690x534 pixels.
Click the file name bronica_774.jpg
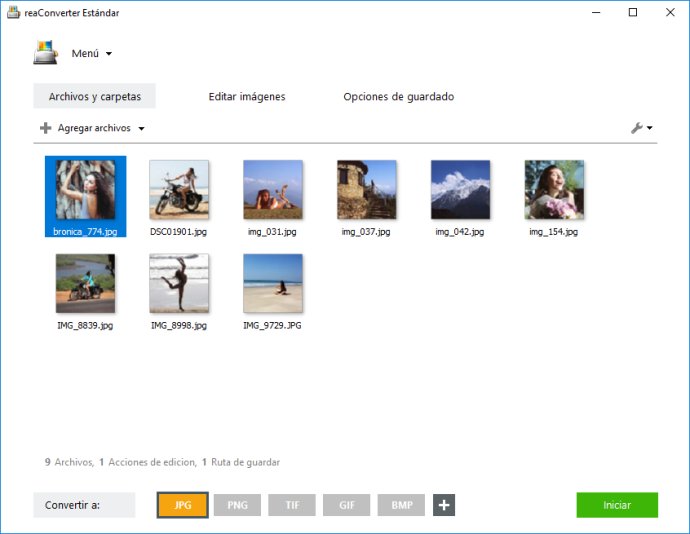pos(85,232)
